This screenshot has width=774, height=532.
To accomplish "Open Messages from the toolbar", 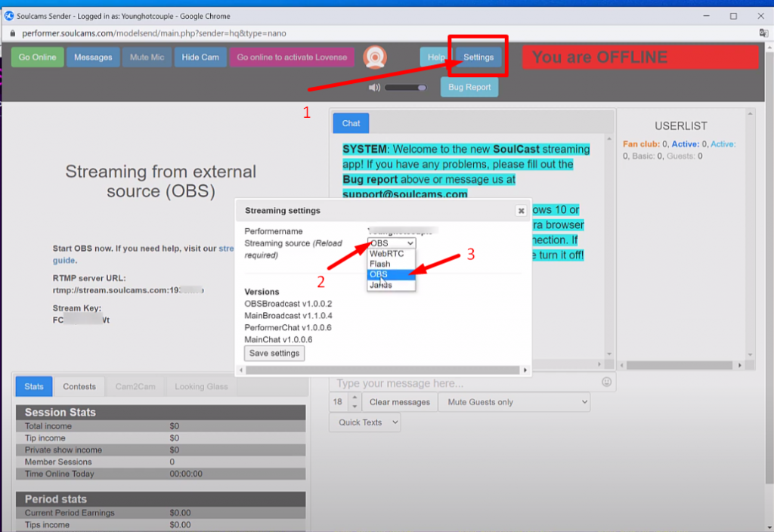I will click(93, 57).
